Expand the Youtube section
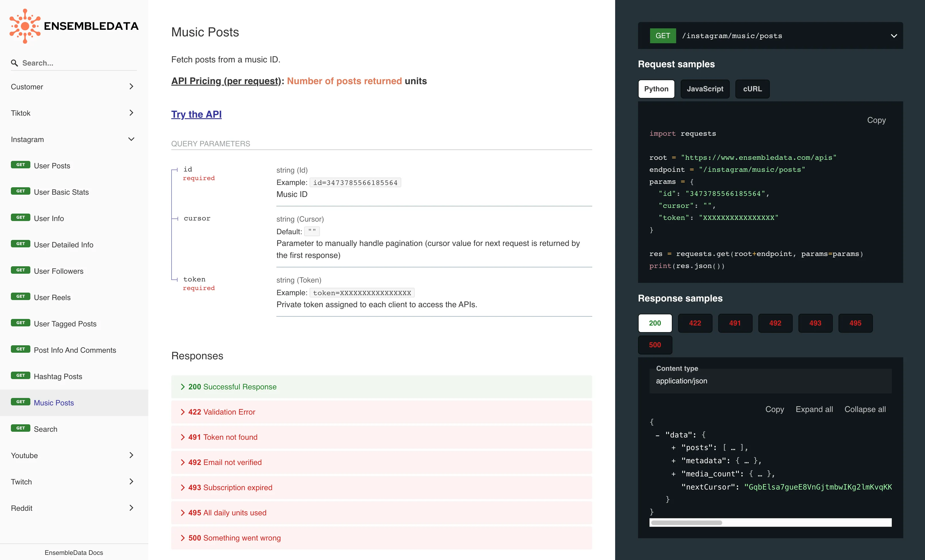The image size is (925, 560). pos(74,455)
